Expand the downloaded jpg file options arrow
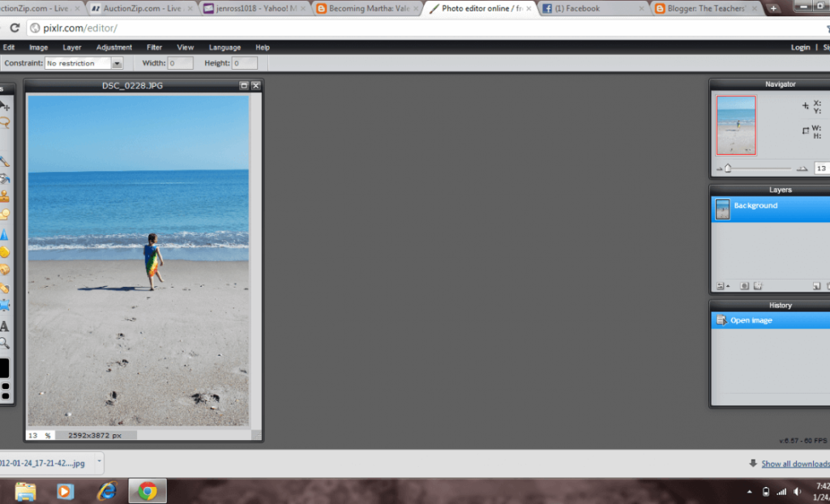830x504 pixels. pos(99,462)
